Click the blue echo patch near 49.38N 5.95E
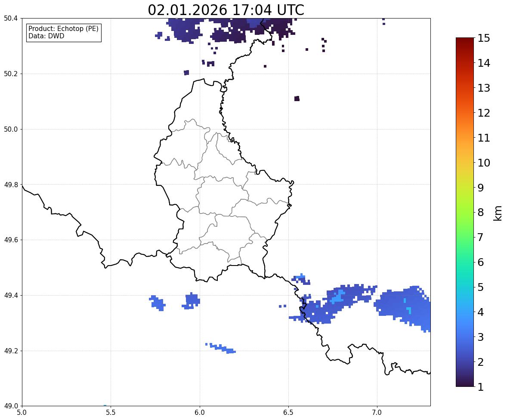This screenshot has width=507, height=420. pos(192,301)
